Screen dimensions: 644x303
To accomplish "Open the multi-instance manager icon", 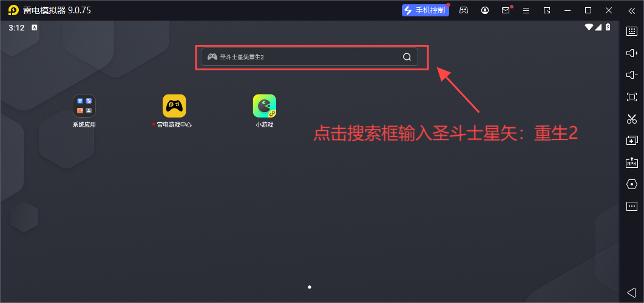I will 631,141.
